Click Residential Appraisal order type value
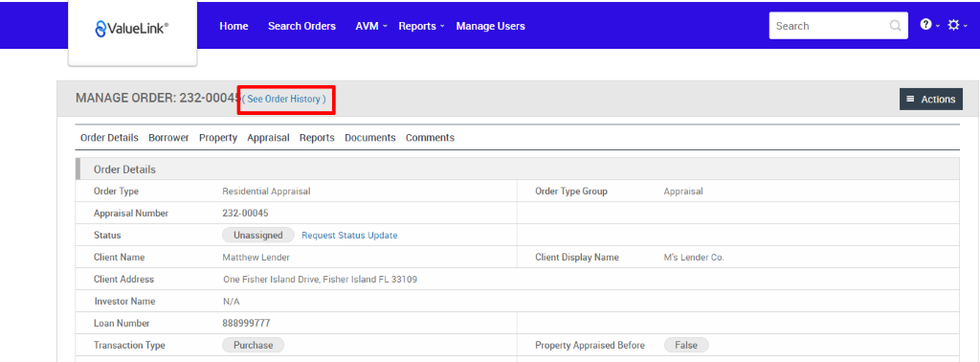This screenshot has width=980, height=362. click(266, 192)
